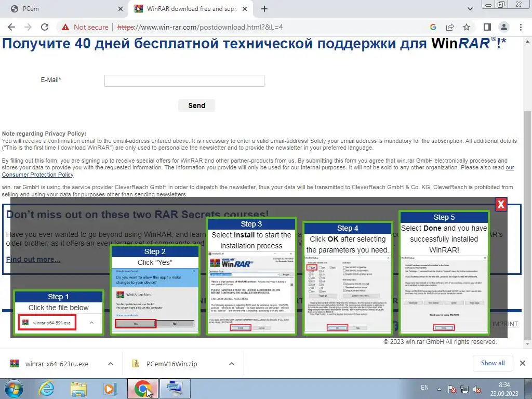Open the network tray icon
This screenshot has height=399, width=532.
coord(464,389)
